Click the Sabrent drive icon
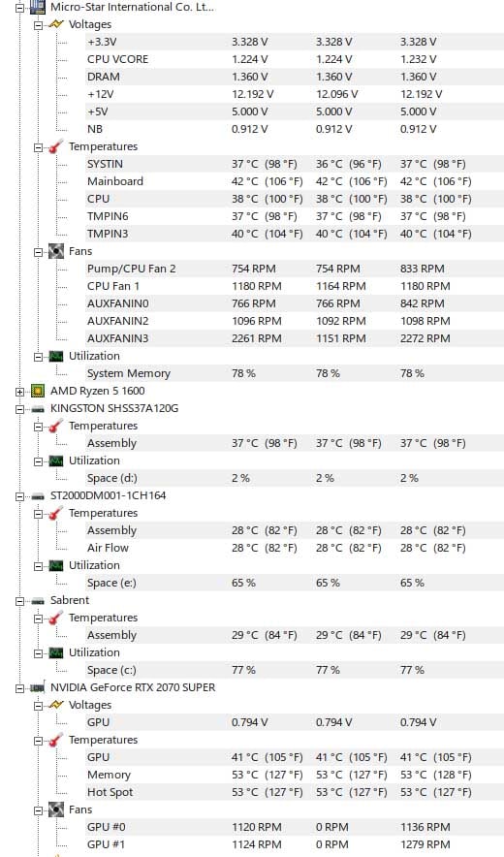 37,601
